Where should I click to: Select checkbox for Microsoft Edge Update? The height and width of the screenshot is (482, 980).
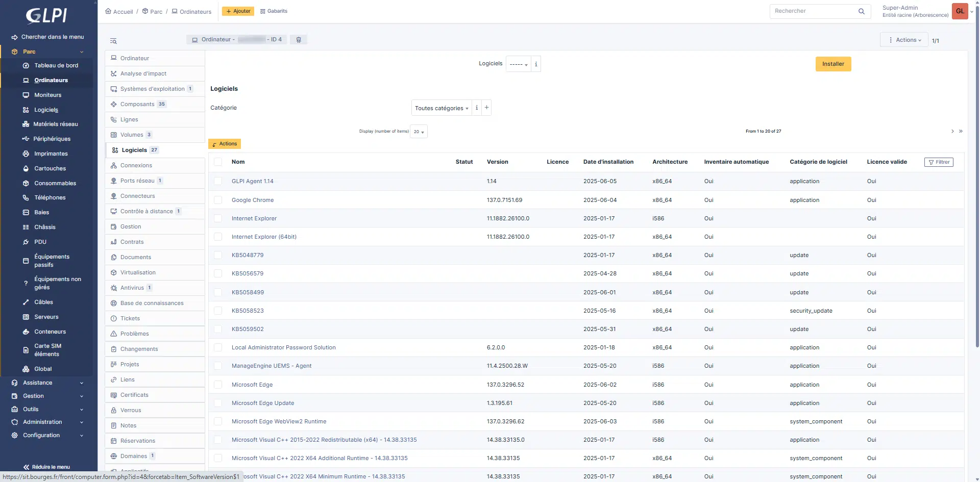point(218,403)
